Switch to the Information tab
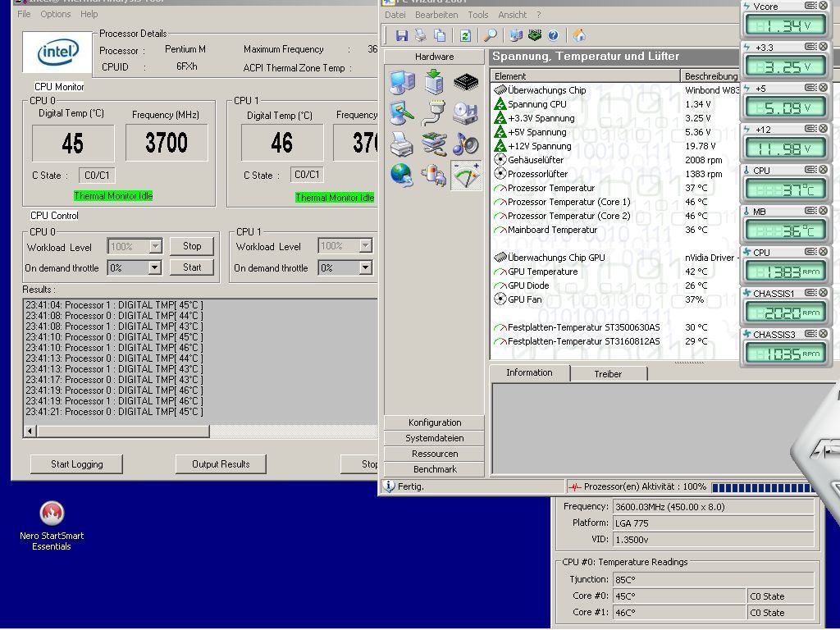This screenshot has height=630, width=840. click(x=529, y=373)
